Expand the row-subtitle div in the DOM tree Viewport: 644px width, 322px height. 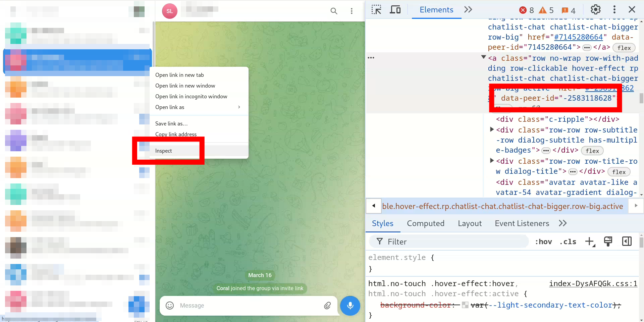(491, 129)
